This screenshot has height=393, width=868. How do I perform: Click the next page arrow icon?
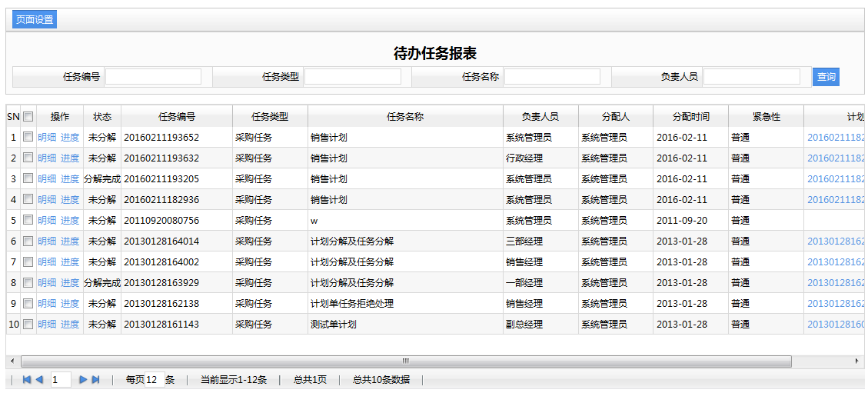tap(83, 380)
